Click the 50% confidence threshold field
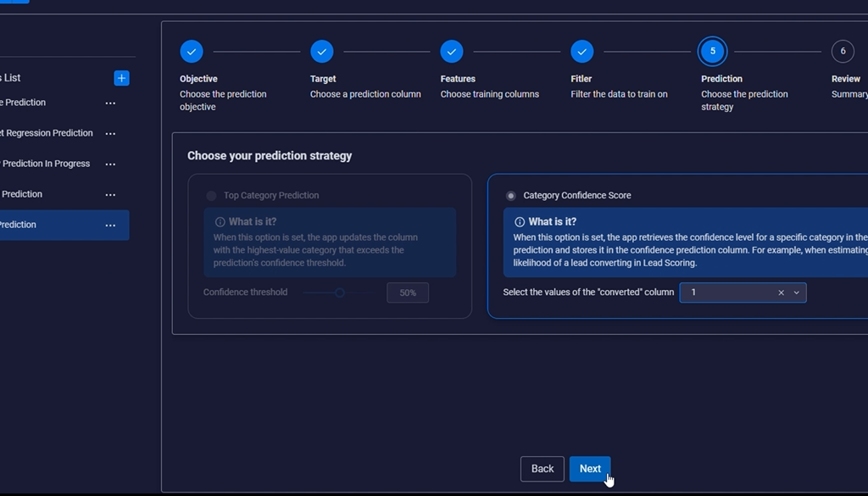Image resolution: width=868 pixels, height=496 pixels. click(x=408, y=293)
